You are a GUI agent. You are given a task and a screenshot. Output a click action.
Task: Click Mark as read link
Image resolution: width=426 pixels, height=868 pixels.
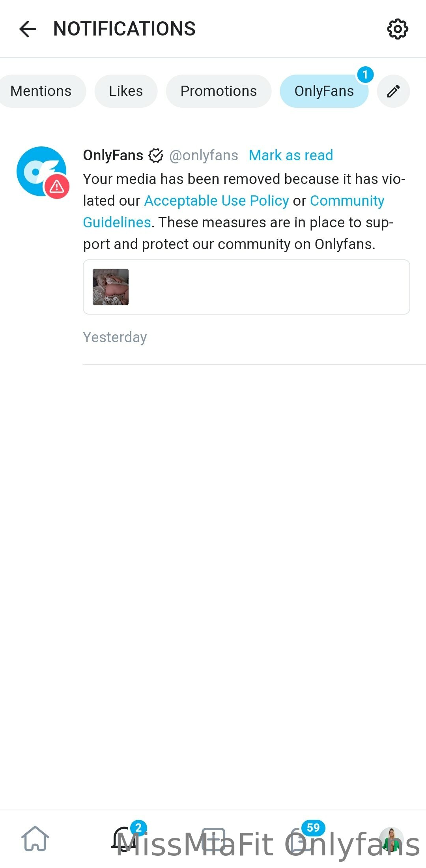coord(291,156)
